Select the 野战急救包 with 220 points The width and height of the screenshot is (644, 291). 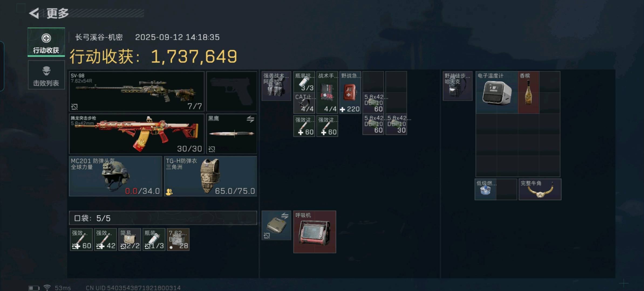coord(350,92)
